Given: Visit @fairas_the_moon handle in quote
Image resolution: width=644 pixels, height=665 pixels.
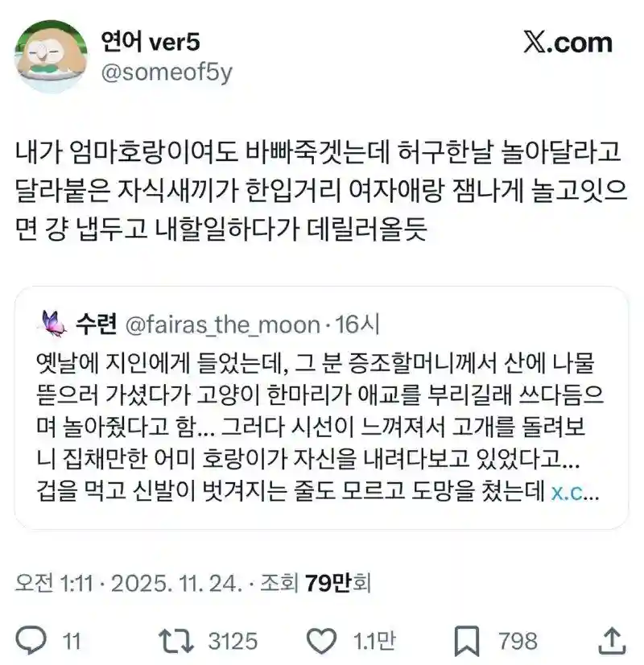Looking at the screenshot, I should click(222, 325).
